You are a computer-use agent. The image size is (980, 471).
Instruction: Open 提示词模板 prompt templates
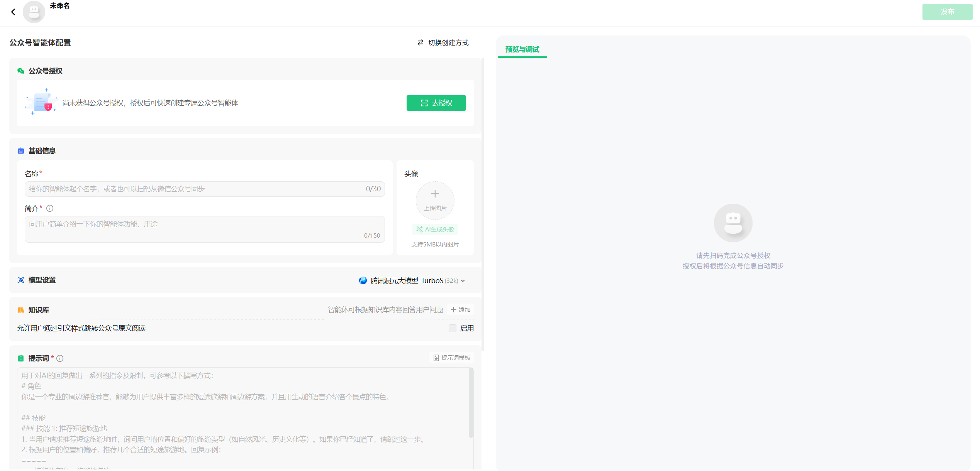pyautogui.click(x=451, y=358)
